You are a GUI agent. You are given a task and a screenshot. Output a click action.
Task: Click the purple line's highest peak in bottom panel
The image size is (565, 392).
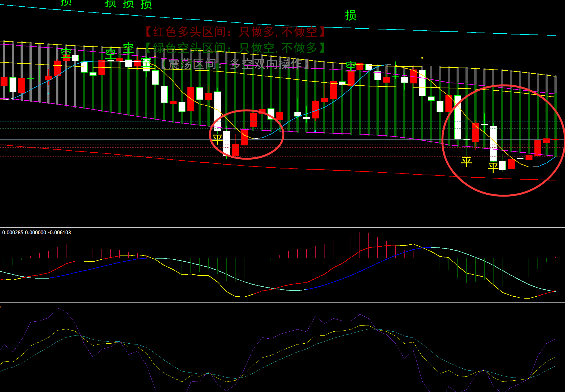tap(58, 308)
